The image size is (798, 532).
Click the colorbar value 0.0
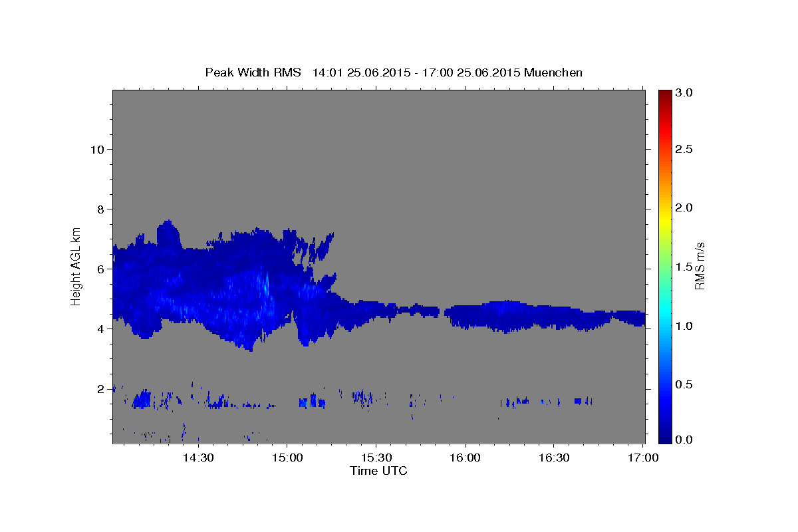click(685, 440)
